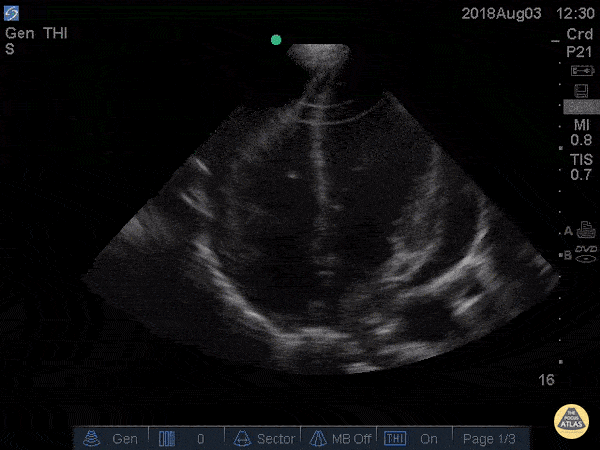This screenshot has height=450, width=600.
Task: Go to next softkey page via Page 1/3
Action: point(491,439)
